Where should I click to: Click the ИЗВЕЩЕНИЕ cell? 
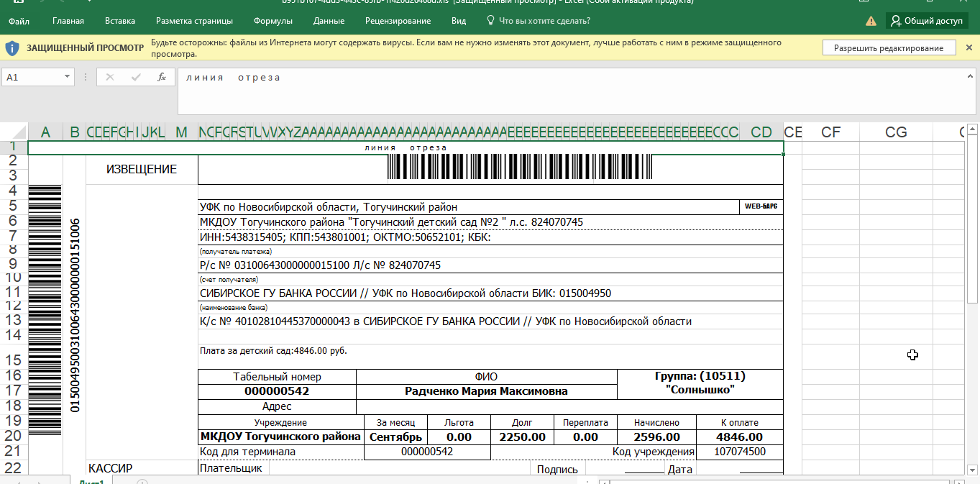pyautogui.click(x=142, y=170)
